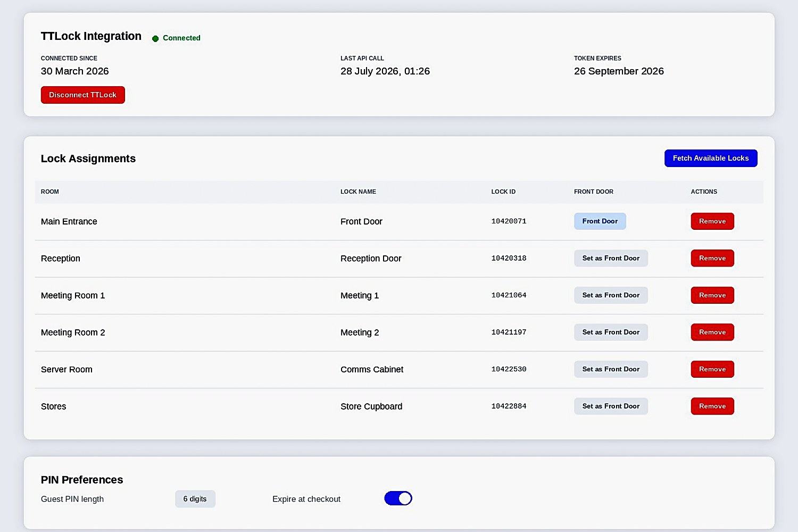This screenshot has width=798, height=532.
Task: Click the Lock Assignments heading
Action: pyautogui.click(x=88, y=159)
